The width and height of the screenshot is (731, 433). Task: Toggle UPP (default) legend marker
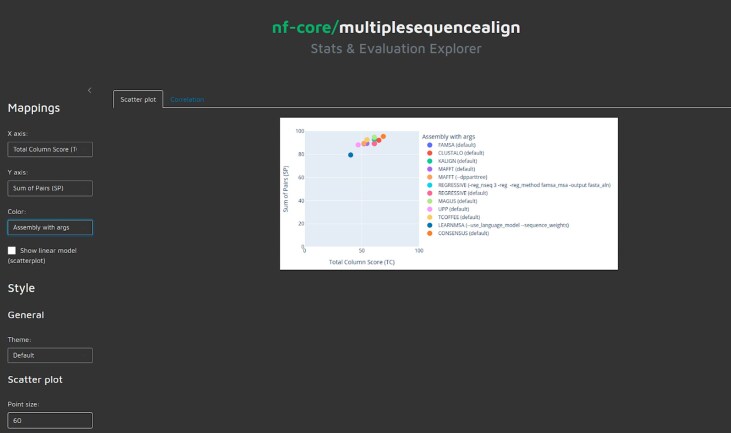coord(429,209)
